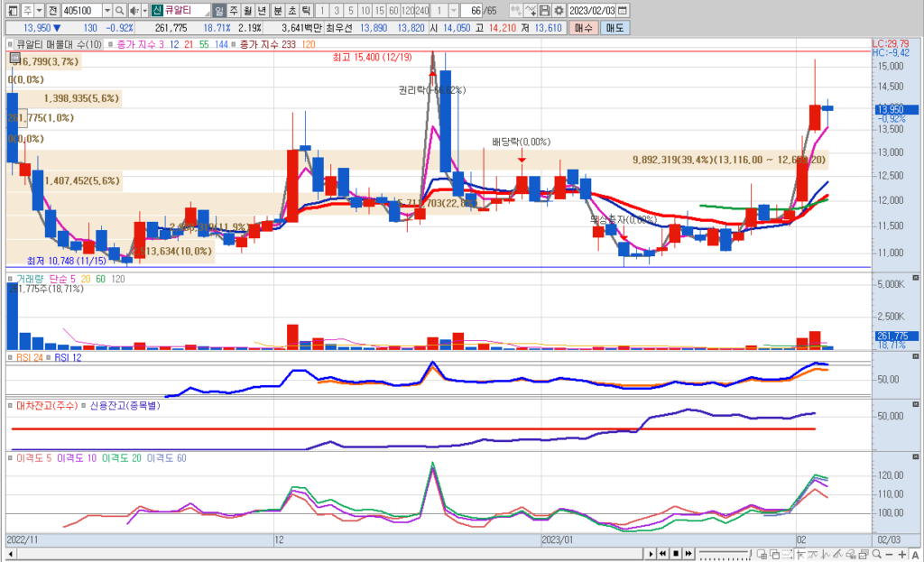
Task: Select the 분 (minute) chart tab
Action: [277, 10]
